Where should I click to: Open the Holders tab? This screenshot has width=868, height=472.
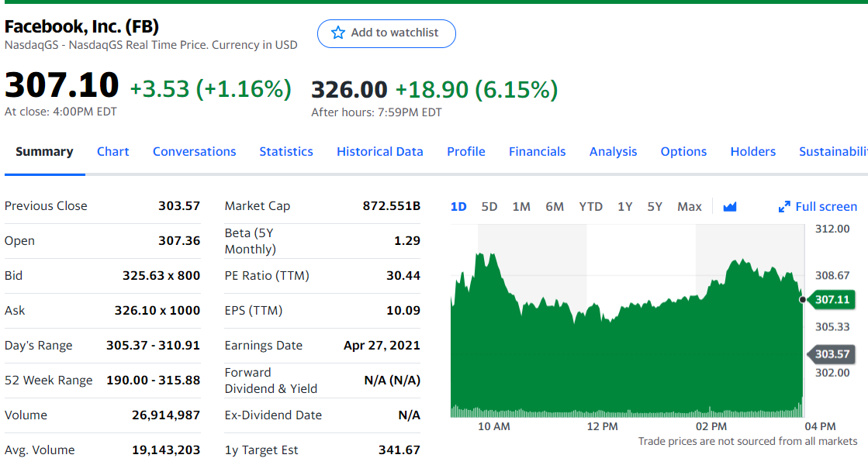(x=752, y=152)
